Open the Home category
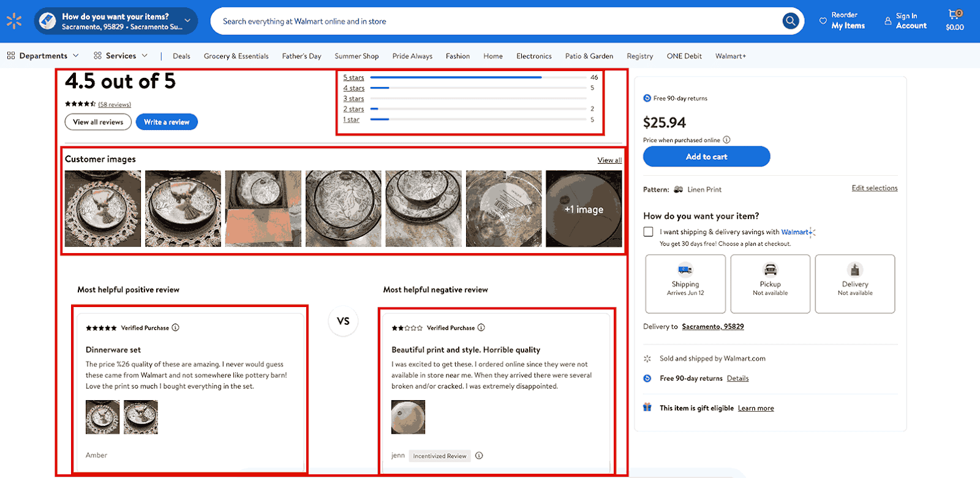980x478 pixels. pos(493,56)
